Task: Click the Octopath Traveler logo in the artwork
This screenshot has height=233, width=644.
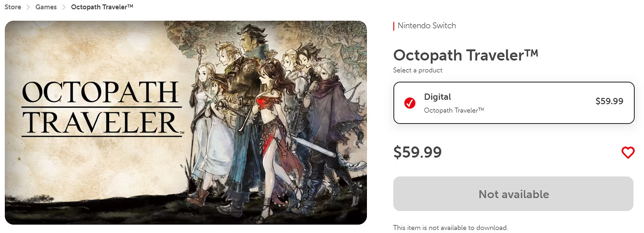Action: click(101, 108)
